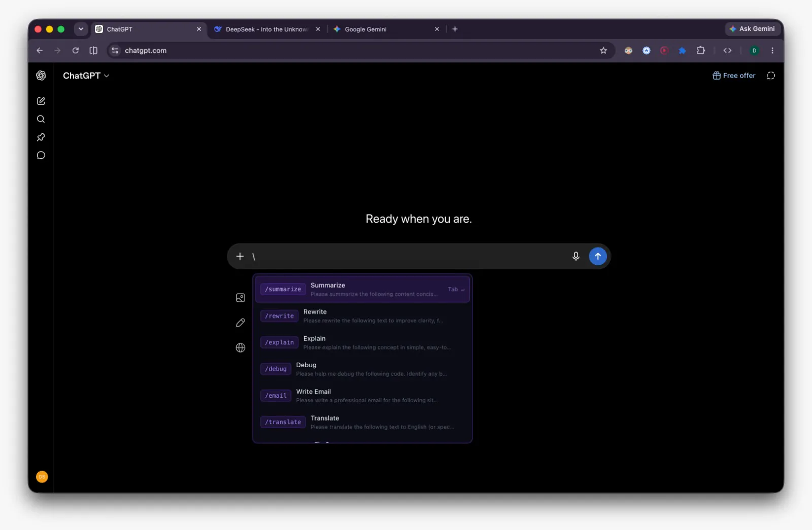
Task: Click the Free offer link
Action: (x=734, y=76)
